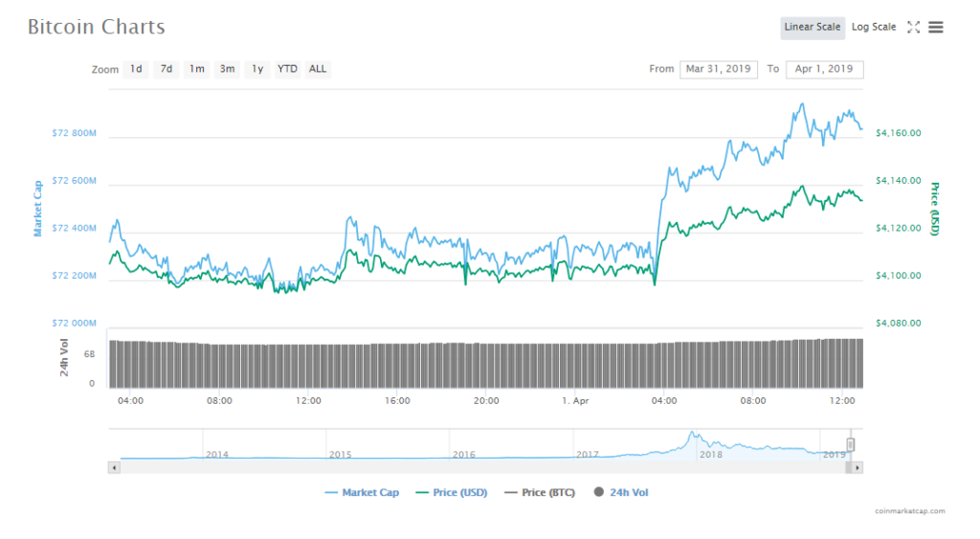Open the chart hamburger menu
Screen dimensions: 980x539
pos(936,28)
